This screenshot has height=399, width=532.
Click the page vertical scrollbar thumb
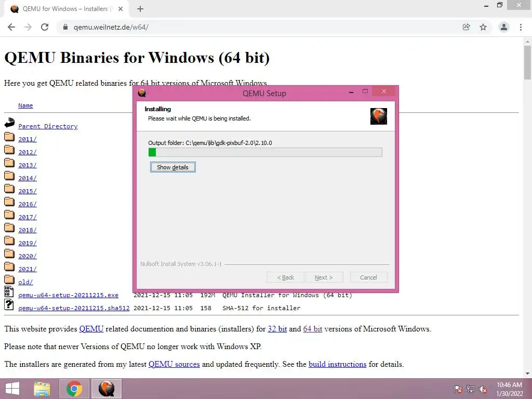tap(527, 62)
